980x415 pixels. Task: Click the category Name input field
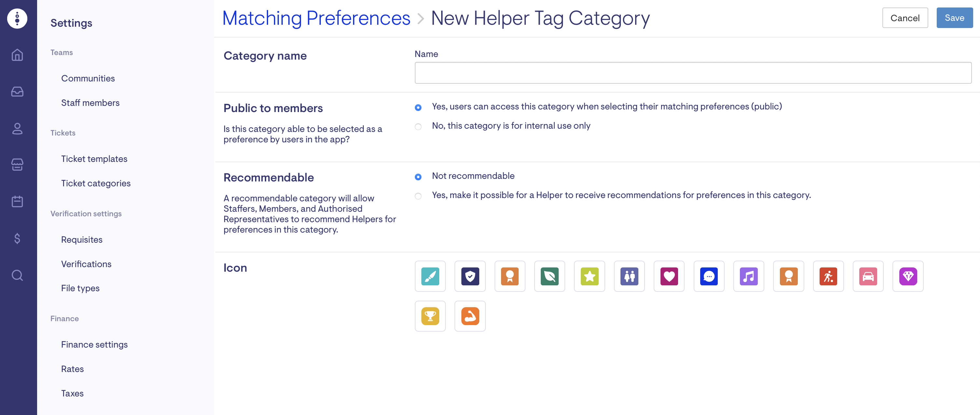[693, 73]
